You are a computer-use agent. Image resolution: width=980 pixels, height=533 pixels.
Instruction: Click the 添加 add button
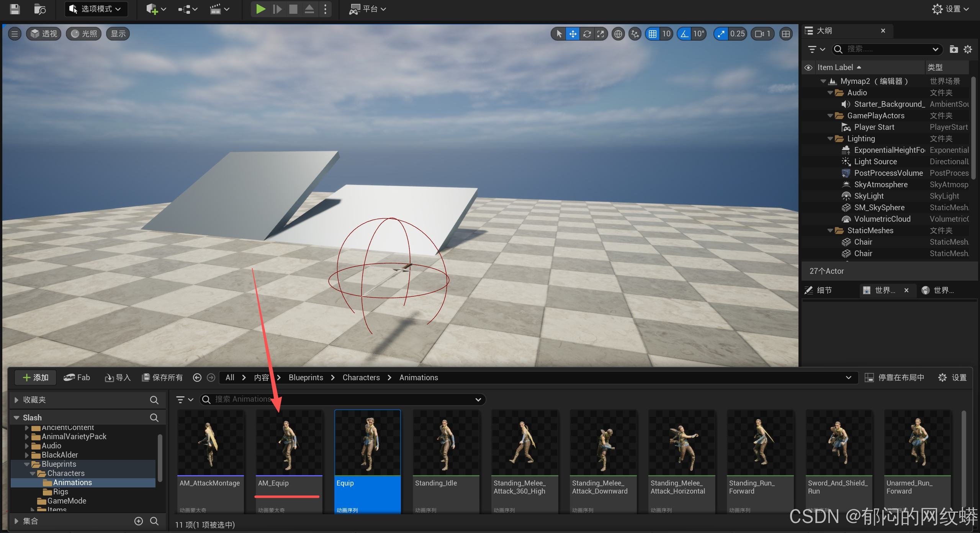click(35, 378)
